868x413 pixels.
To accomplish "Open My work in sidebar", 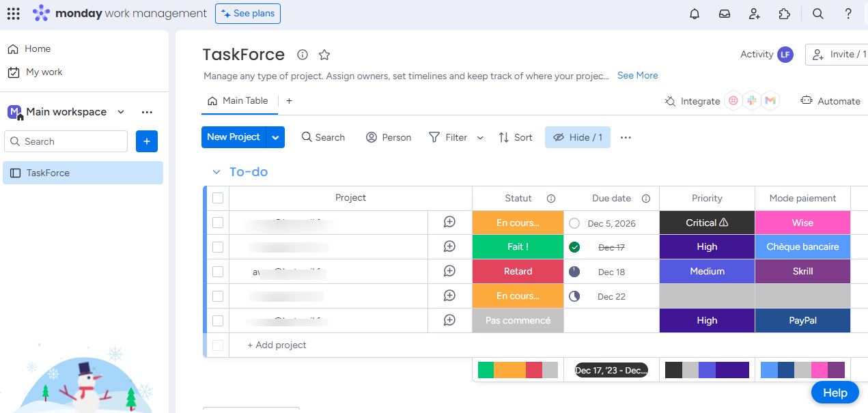I will click(x=35, y=72).
